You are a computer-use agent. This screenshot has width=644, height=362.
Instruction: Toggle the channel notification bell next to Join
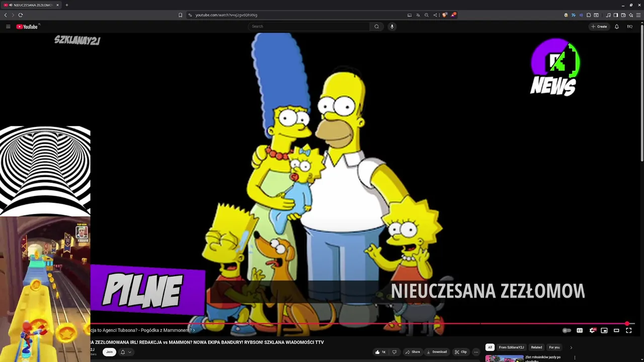pyautogui.click(x=122, y=352)
